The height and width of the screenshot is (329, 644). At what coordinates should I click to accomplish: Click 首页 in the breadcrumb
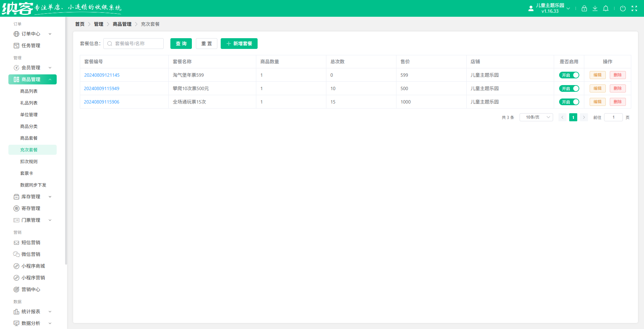pyautogui.click(x=80, y=24)
